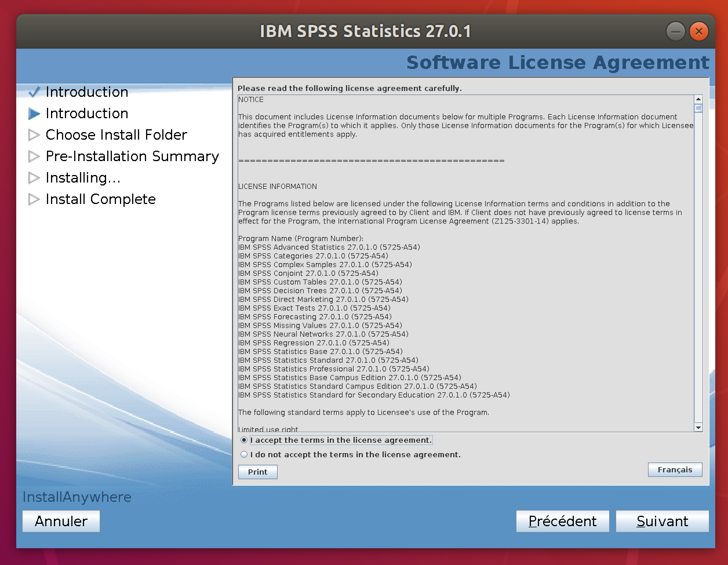Click the triangle icon beside Install Complete
The image size is (728, 565).
(34, 199)
